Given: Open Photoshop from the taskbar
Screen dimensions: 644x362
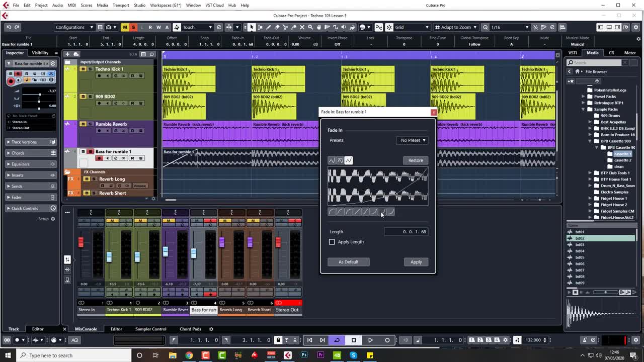Looking at the screenshot, I should pyautogui.click(x=304, y=355).
